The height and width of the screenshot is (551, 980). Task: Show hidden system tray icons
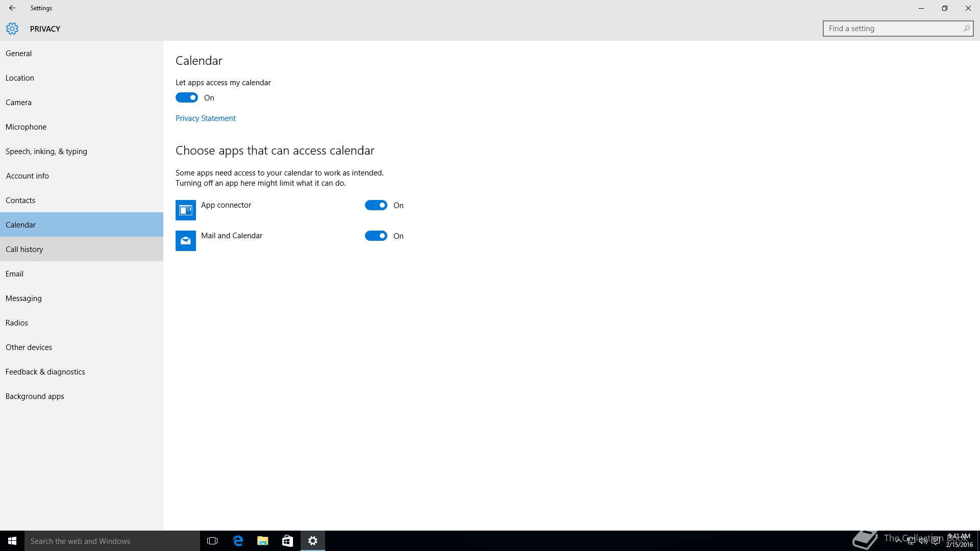coord(898,541)
